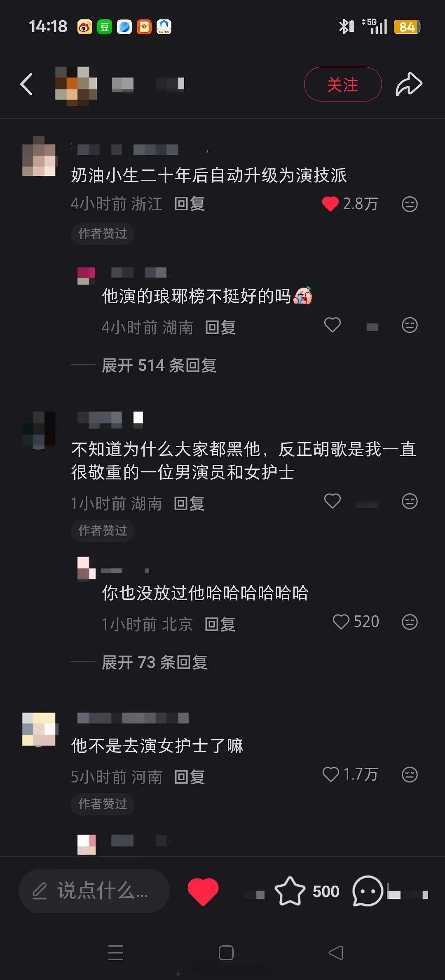The image size is (445, 980).
Task: Tap the share arrow icon
Action: pyautogui.click(x=409, y=84)
